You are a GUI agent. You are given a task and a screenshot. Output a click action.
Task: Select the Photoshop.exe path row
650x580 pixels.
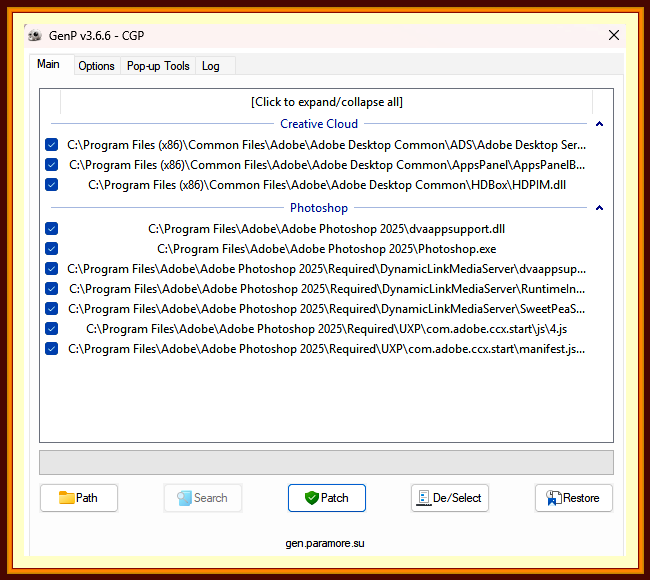pos(327,249)
